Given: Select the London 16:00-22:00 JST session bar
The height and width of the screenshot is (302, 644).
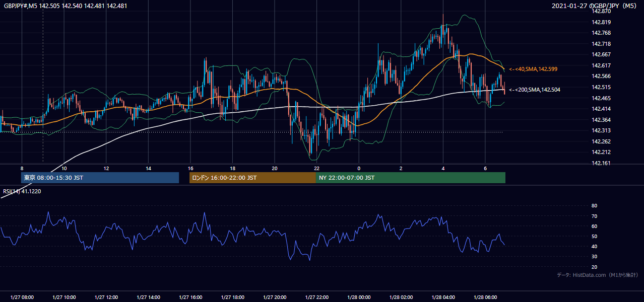Looking at the screenshot, I should 252,178.
